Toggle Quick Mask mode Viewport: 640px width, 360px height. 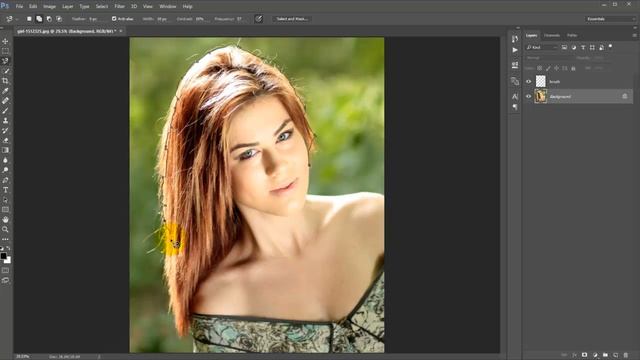pyautogui.click(x=5, y=270)
